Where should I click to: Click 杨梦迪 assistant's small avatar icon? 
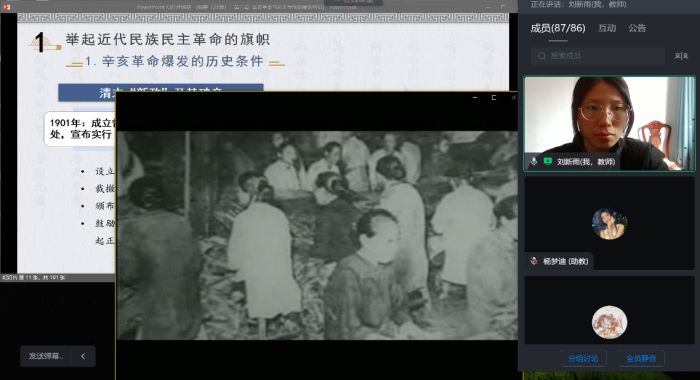click(533, 261)
